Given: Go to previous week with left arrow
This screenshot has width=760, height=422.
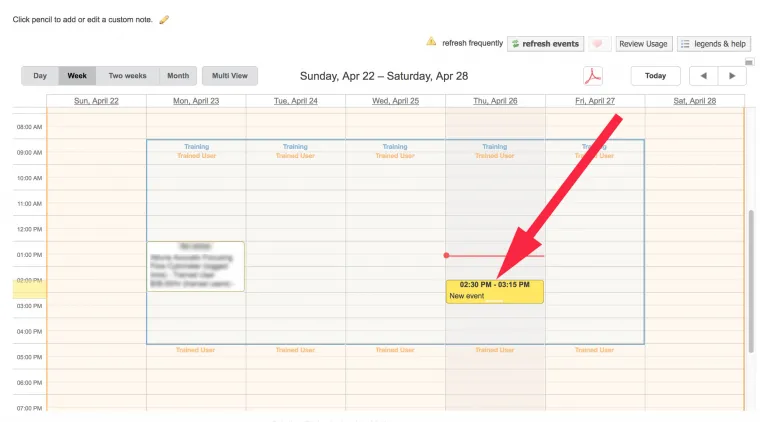Looking at the screenshot, I should pyautogui.click(x=703, y=76).
